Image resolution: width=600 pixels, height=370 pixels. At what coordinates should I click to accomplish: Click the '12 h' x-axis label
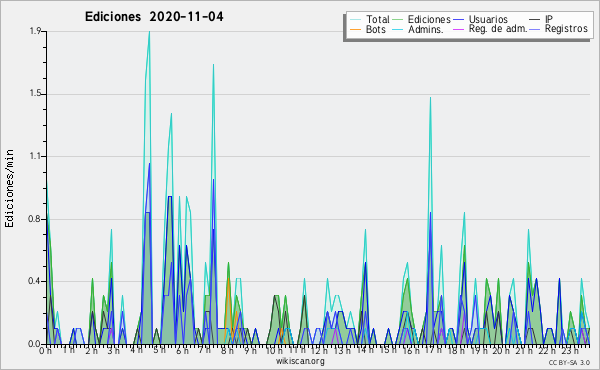point(320,351)
